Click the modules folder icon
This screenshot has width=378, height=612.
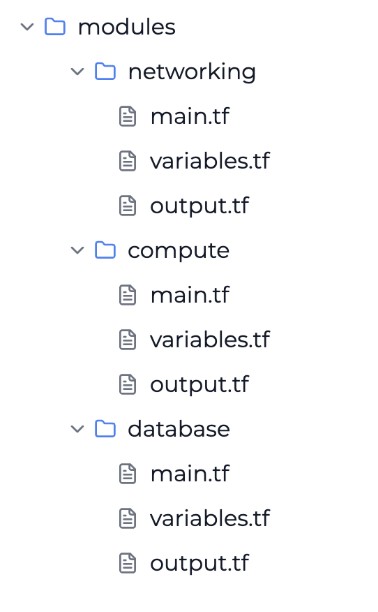click(55, 27)
